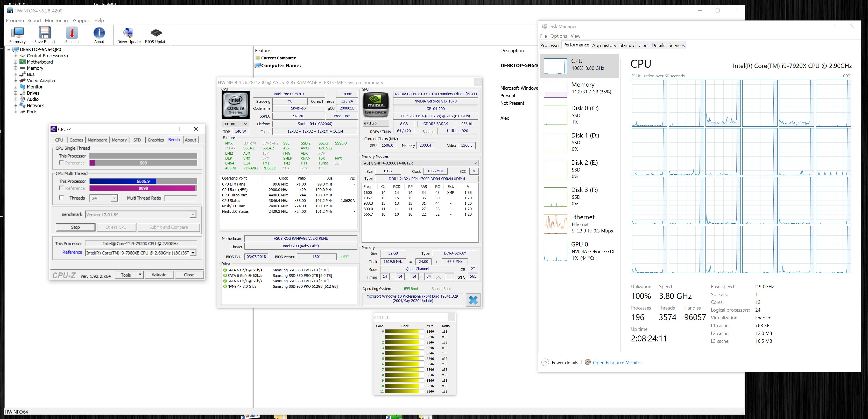Open the GPU #0 selector dropdown

tap(376, 123)
